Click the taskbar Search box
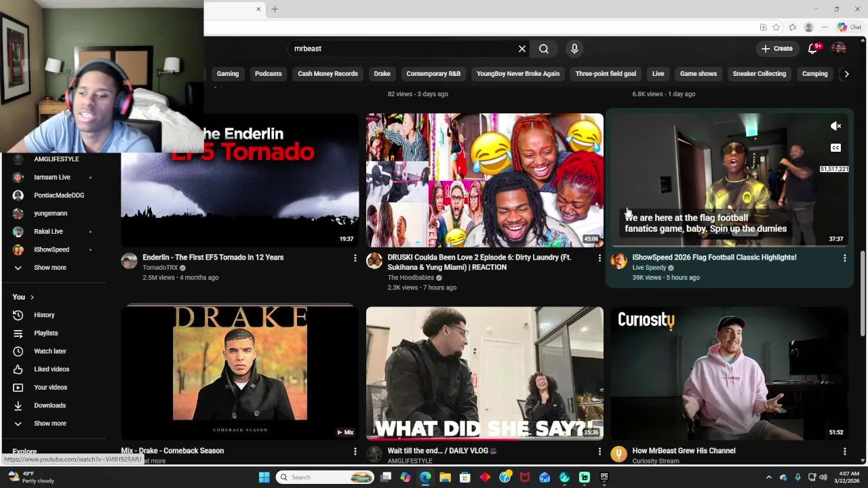Screen dimensions: 868x488 point(325,477)
